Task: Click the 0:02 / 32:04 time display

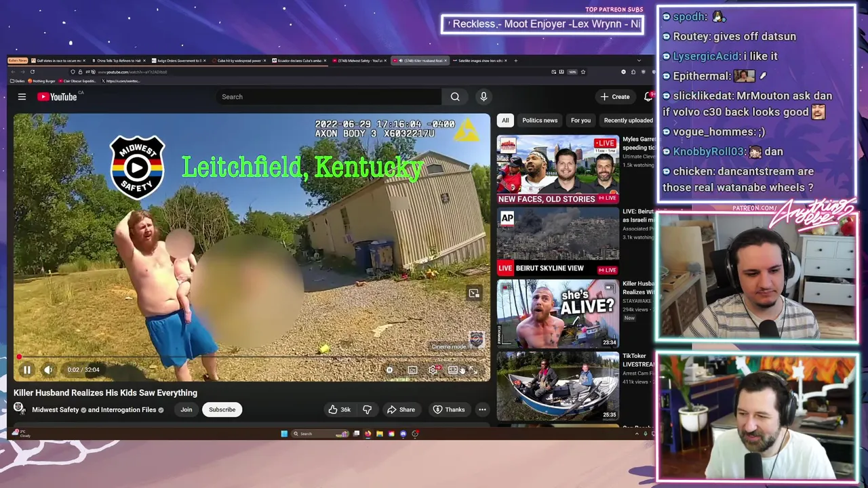Action: pyautogui.click(x=83, y=370)
